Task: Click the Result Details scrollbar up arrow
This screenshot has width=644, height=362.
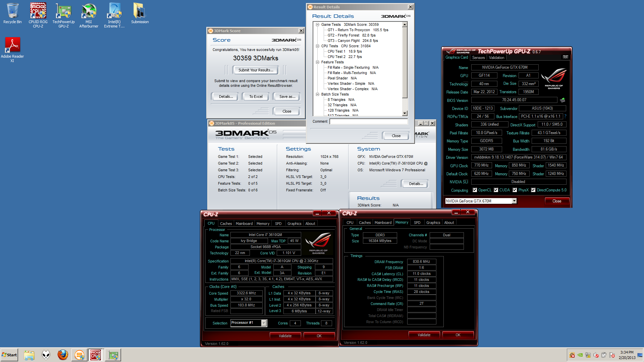Action: 405,24
